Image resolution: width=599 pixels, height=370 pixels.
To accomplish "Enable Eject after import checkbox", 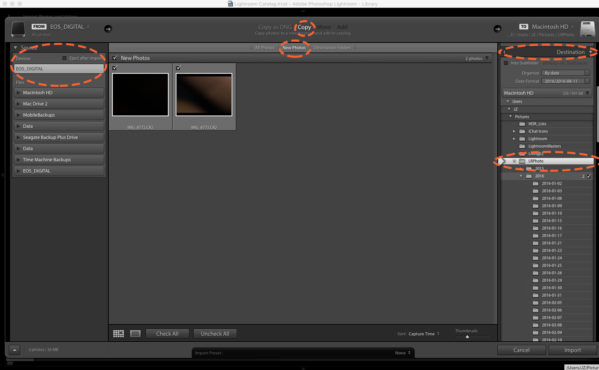I will click(64, 58).
